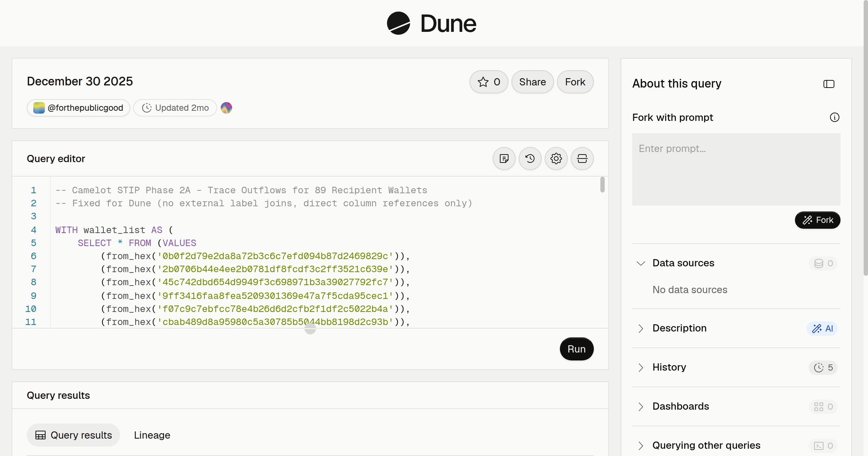Open the query notes icon in editor toolbar
The width and height of the screenshot is (868, 456).
(x=504, y=159)
